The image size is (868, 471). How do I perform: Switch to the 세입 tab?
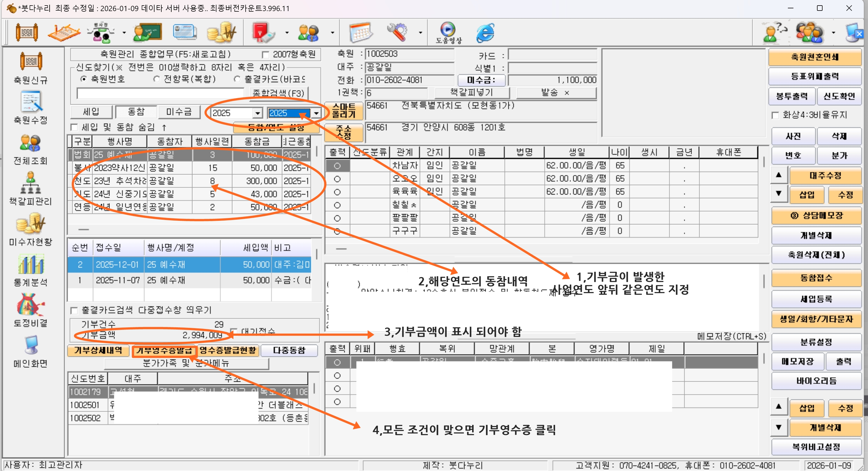(91, 112)
